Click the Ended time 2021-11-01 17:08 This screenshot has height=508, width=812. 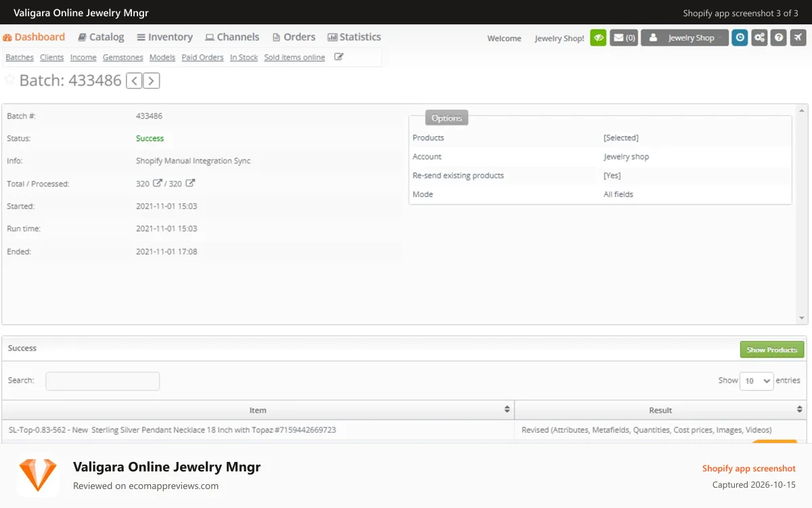point(166,251)
